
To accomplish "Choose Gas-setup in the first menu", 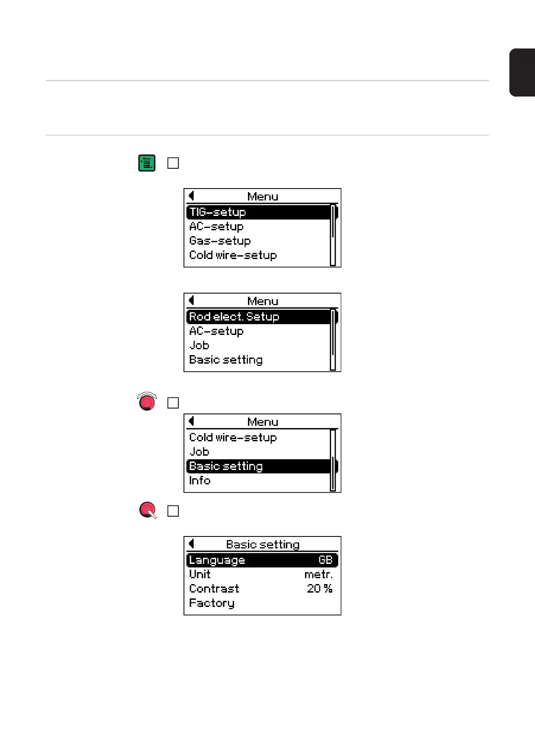I will (x=220, y=241).
